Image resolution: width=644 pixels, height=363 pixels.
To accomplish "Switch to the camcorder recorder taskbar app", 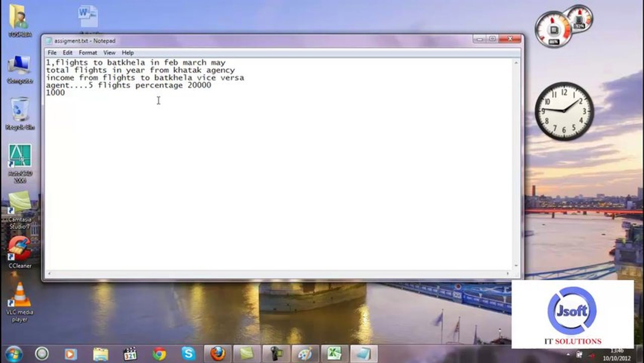I will [276, 354].
